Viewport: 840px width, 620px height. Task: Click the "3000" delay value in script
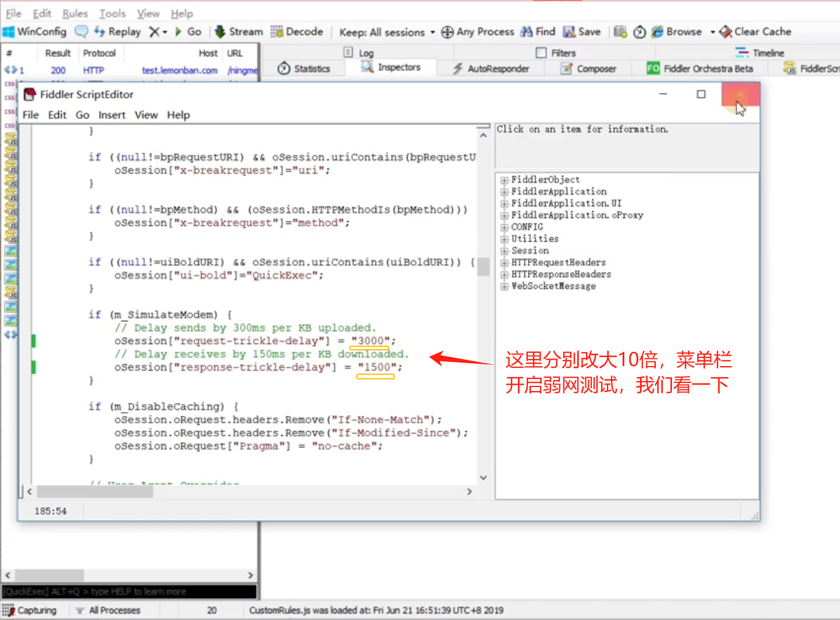[370, 341]
